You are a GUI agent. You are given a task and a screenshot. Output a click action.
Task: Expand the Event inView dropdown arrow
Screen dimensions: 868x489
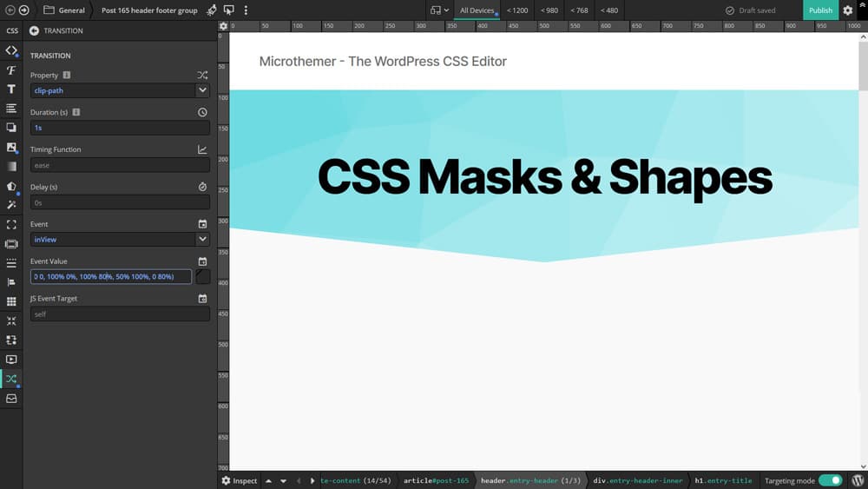click(202, 239)
